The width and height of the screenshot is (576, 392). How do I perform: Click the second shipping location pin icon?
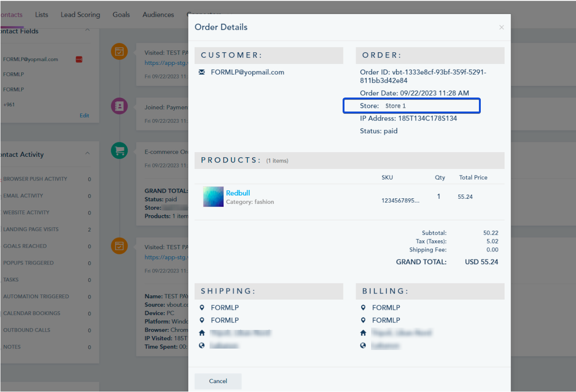202,321
